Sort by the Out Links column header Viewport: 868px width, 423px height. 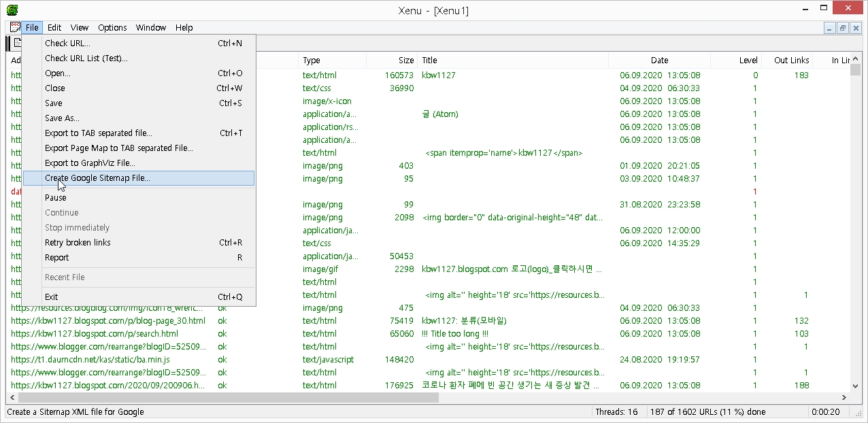click(x=787, y=61)
